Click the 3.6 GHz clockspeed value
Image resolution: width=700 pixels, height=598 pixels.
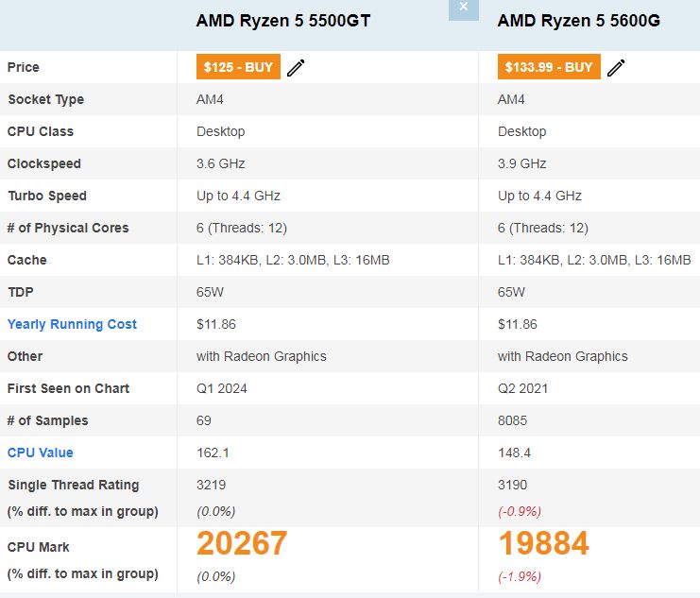pyautogui.click(x=220, y=163)
